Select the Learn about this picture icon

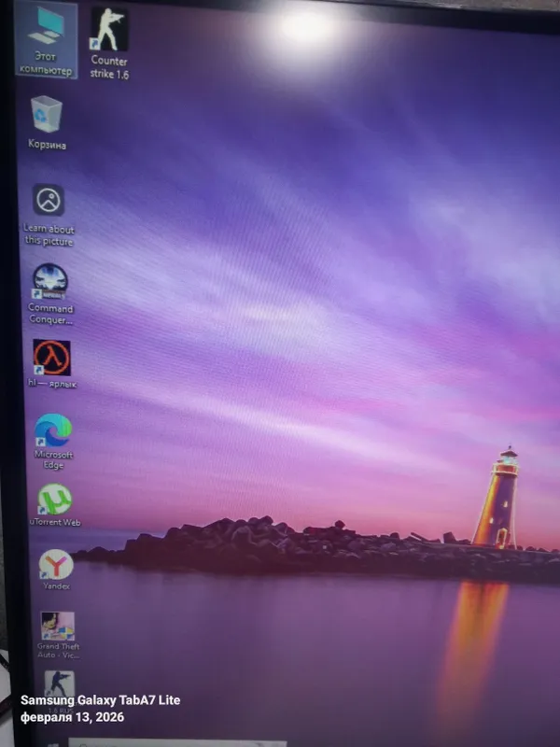[49, 216]
